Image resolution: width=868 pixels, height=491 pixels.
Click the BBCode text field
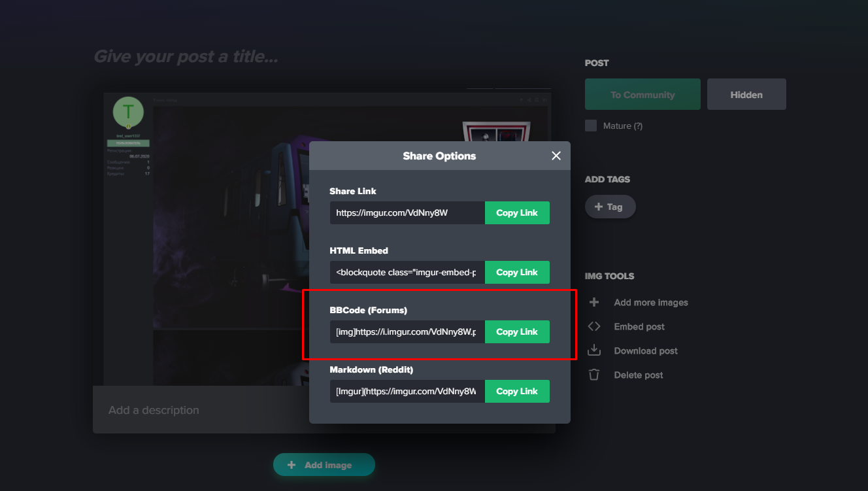point(407,331)
